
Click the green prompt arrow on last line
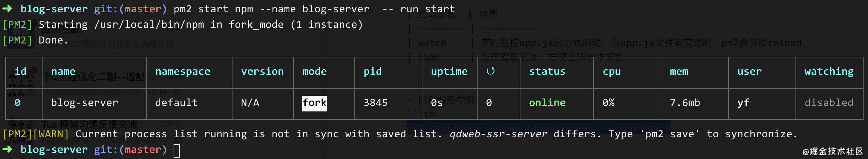(x=7, y=149)
